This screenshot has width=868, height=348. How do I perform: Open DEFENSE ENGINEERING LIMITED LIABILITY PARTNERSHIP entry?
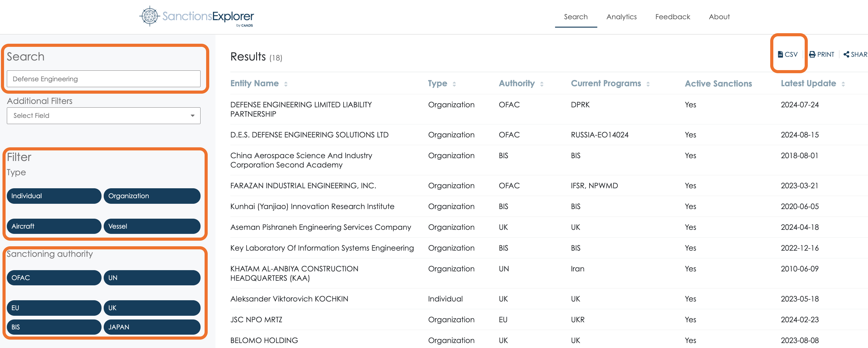[x=301, y=109]
